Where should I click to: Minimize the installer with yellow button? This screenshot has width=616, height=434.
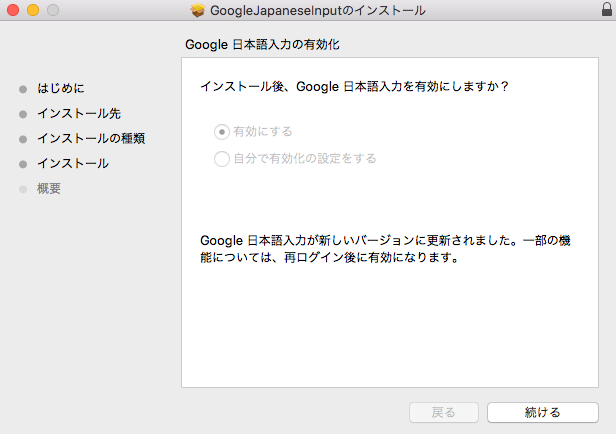[x=32, y=10]
